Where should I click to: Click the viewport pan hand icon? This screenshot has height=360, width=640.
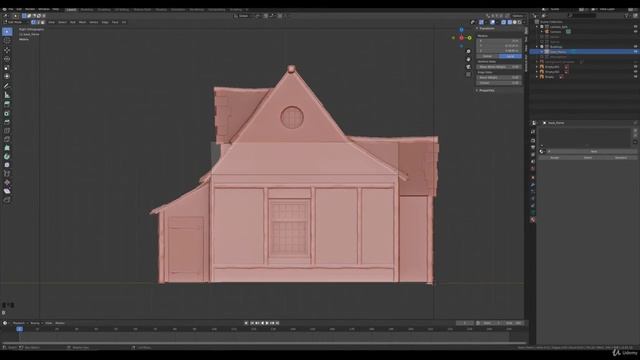[468, 59]
